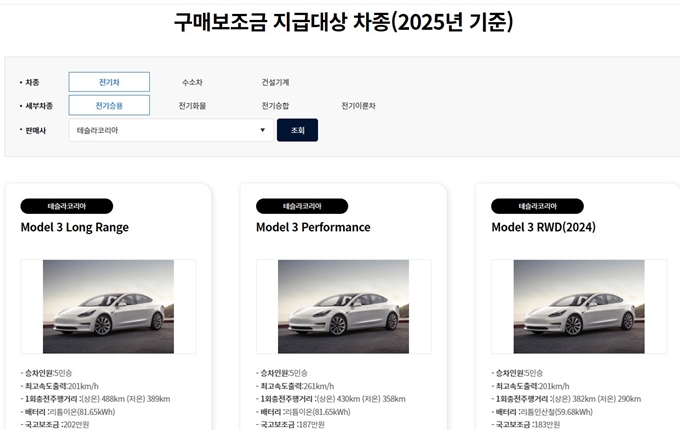
Task: Choose the 전기승용 sub-type option
Action: click(x=109, y=105)
